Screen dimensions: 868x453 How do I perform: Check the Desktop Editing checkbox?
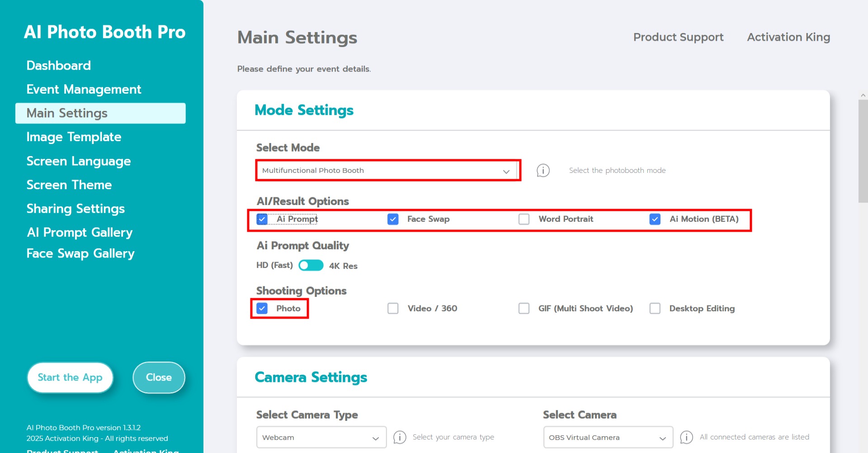(x=655, y=309)
